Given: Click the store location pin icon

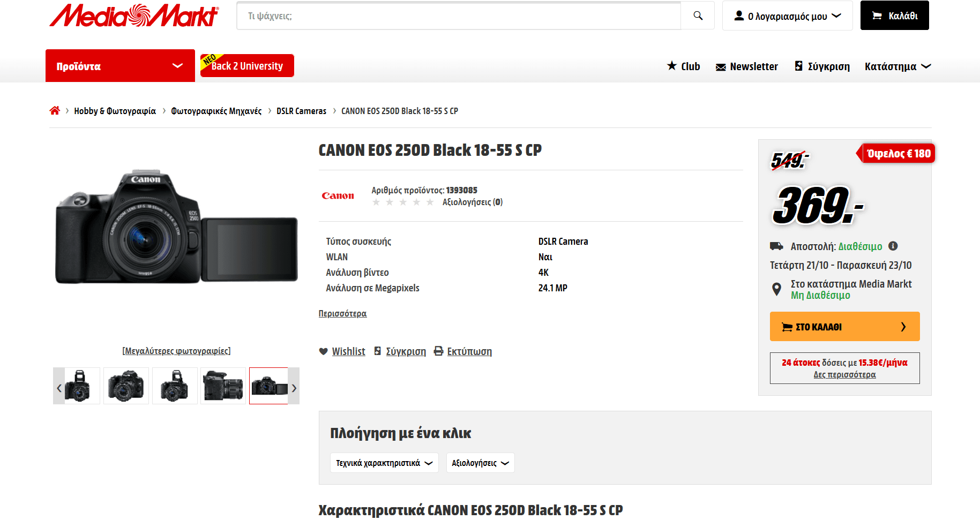Looking at the screenshot, I should click(776, 289).
